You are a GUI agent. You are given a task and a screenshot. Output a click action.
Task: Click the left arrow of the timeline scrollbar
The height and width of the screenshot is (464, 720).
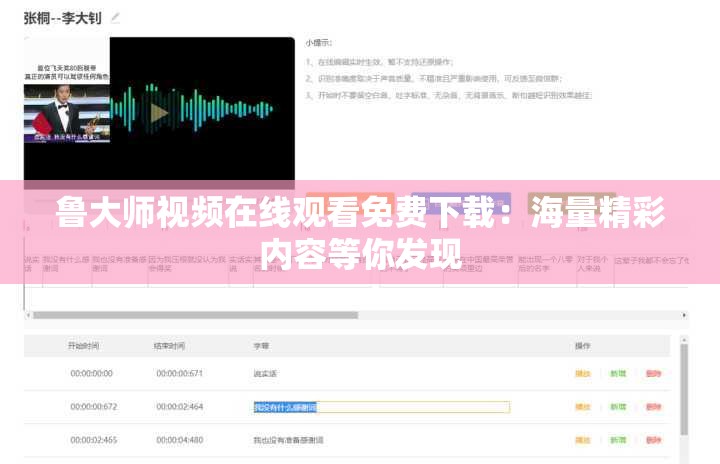click(28, 315)
